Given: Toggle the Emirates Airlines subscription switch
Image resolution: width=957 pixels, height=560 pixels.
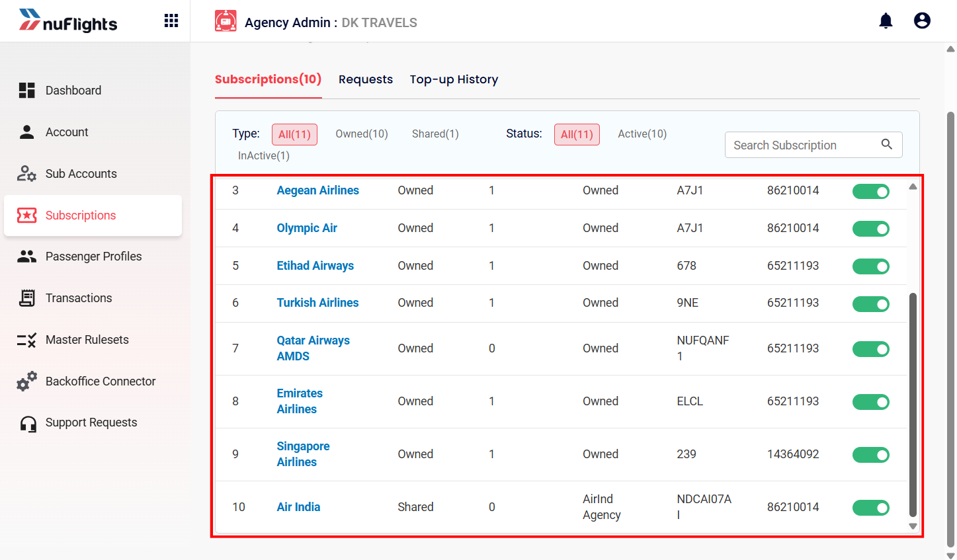Looking at the screenshot, I should [x=871, y=402].
